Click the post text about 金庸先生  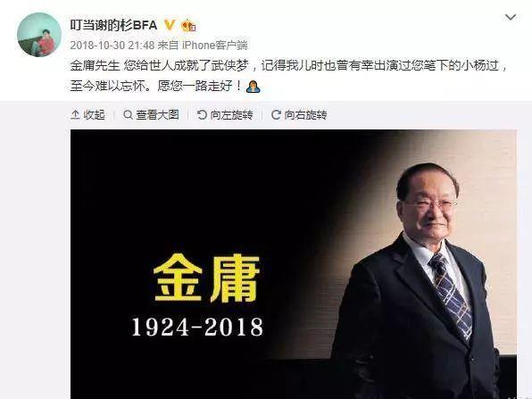[x=288, y=75]
